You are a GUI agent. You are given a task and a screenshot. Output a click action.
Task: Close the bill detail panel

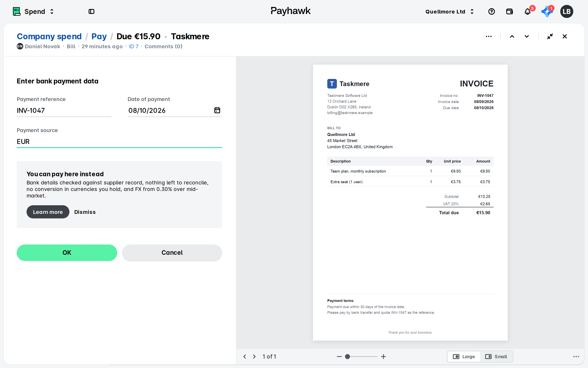(x=565, y=37)
